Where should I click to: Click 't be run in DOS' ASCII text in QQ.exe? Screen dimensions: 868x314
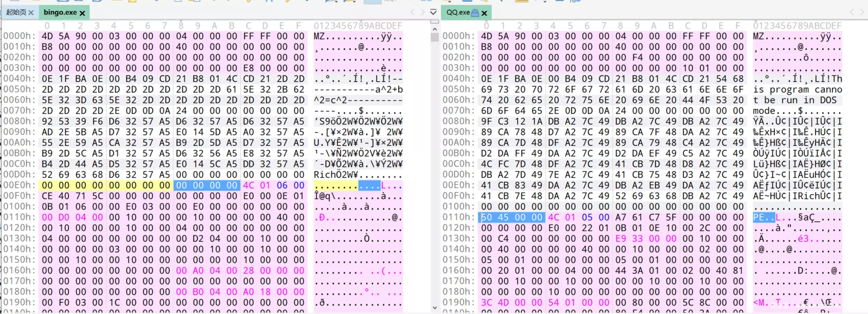(x=795, y=100)
